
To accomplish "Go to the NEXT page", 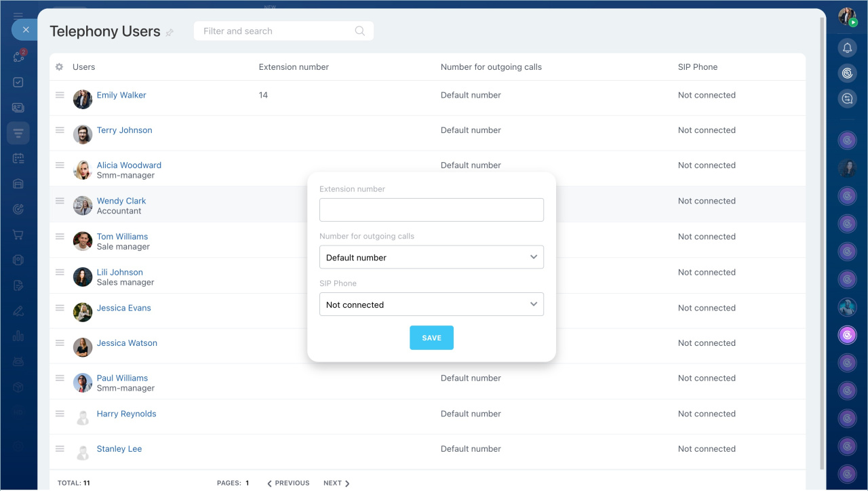I will [x=336, y=483].
